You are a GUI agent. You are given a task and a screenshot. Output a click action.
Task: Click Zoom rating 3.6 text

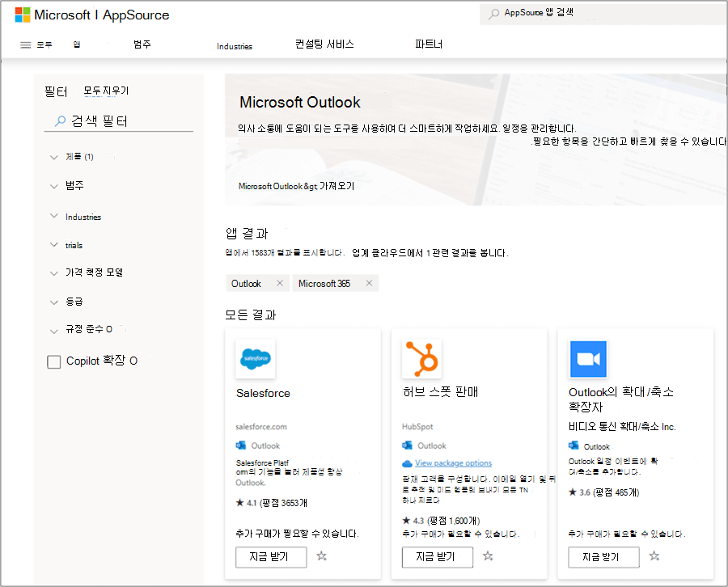pyautogui.click(x=604, y=492)
